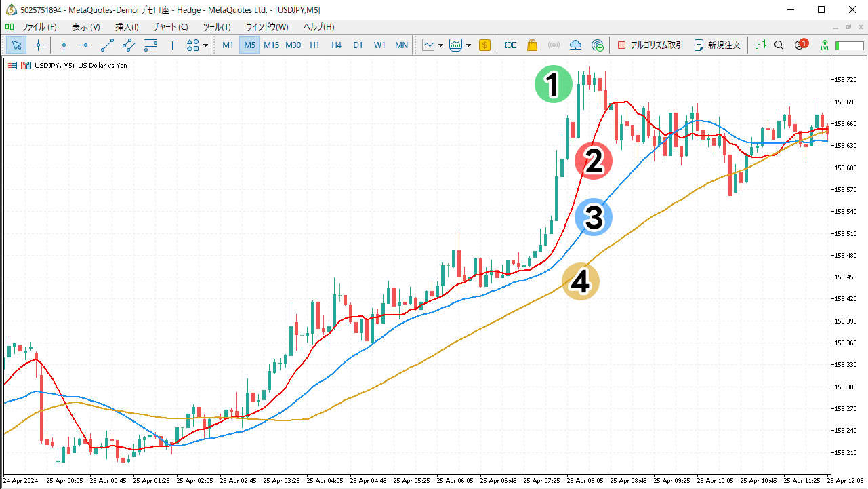Viewport: 868px width, 489px height.
Task: Expand the chart type dropdown arrow
Action: click(441, 45)
